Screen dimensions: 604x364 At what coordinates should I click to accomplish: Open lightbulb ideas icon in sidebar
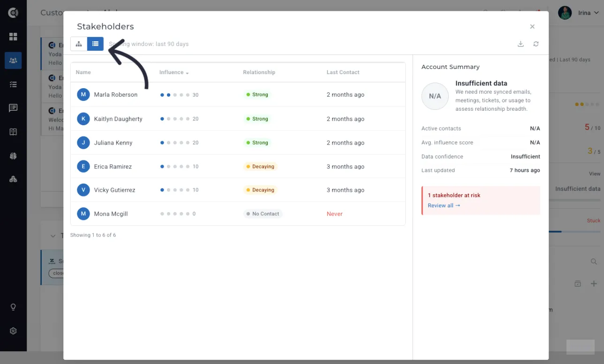pos(13,307)
